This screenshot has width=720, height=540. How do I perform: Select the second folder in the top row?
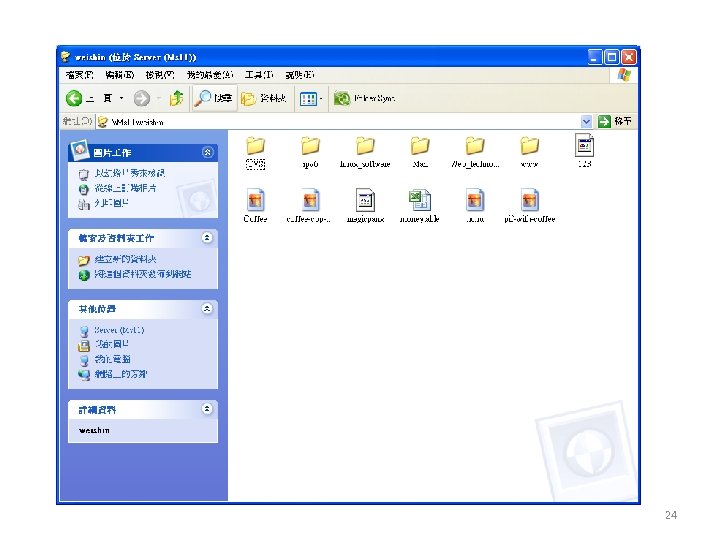310,152
